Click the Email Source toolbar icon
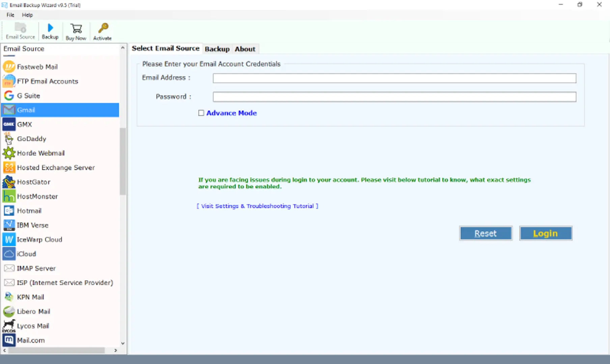Viewport: 610px width, 364px height. click(20, 28)
